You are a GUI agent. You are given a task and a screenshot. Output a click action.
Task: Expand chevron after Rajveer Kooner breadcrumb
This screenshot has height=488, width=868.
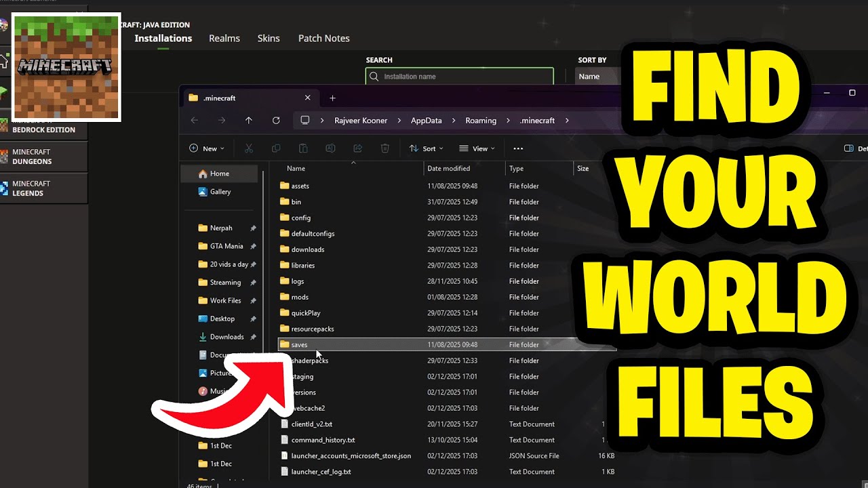(x=398, y=121)
